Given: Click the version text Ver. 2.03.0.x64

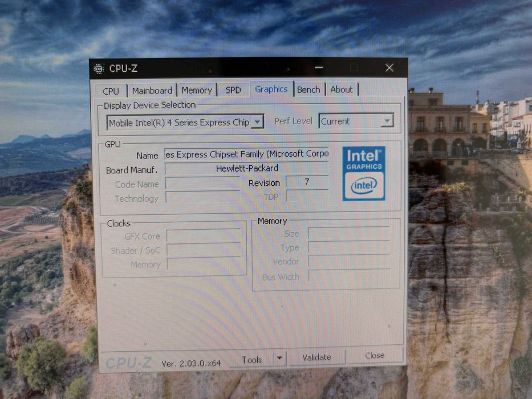Looking at the screenshot, I should [192, 364].
